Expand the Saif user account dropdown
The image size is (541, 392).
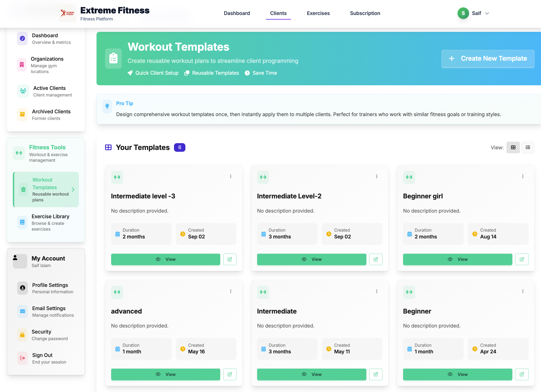tap(487, 13)
